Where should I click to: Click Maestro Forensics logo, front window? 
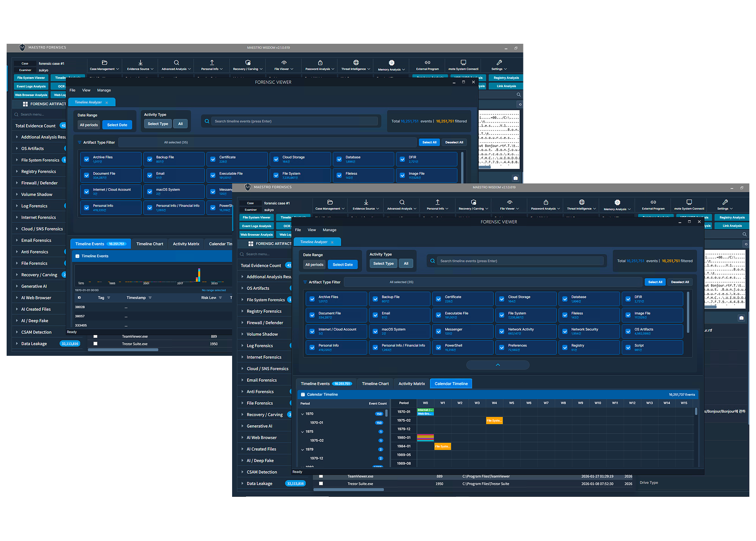click(x=248, y=187)
